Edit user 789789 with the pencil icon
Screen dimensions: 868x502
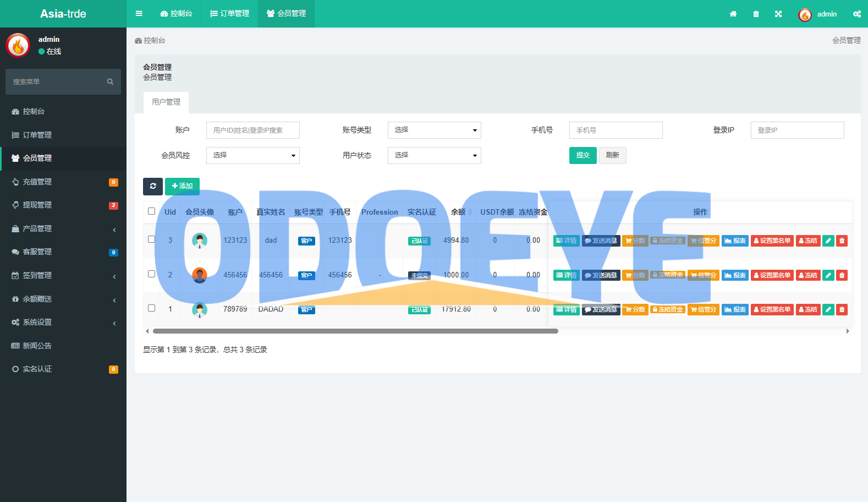tap(828, 309)
